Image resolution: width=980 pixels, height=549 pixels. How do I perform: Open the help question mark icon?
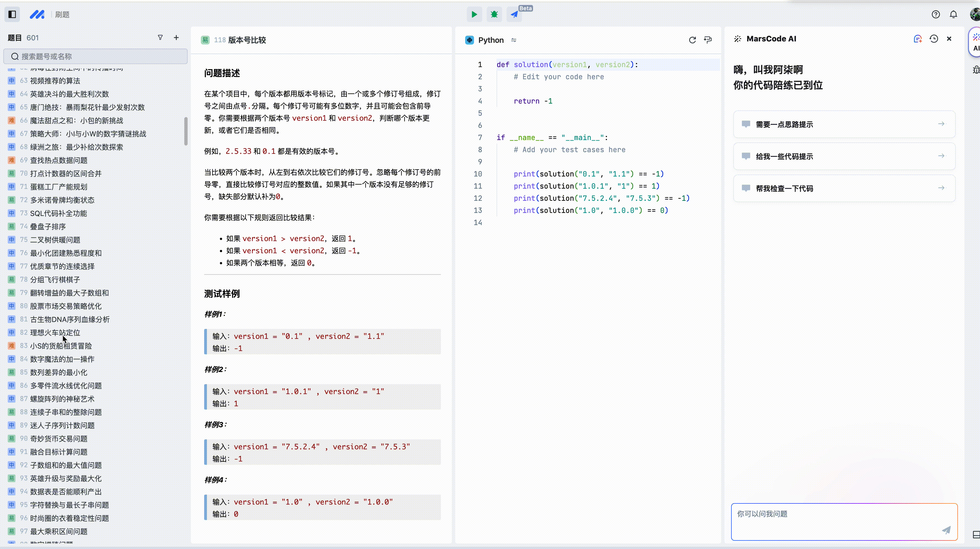(936, 14)
